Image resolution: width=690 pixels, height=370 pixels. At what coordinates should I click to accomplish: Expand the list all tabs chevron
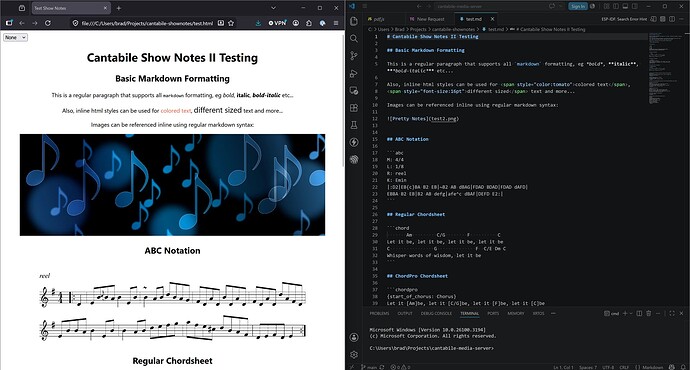click(273, 8)
